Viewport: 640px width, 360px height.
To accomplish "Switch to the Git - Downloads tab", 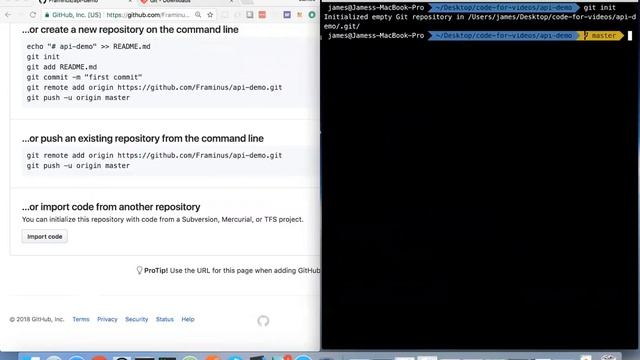I will click(170, 2).
